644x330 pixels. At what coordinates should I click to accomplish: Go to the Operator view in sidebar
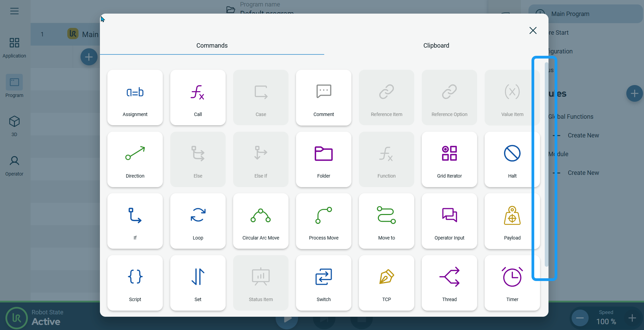tap(14, 166)
